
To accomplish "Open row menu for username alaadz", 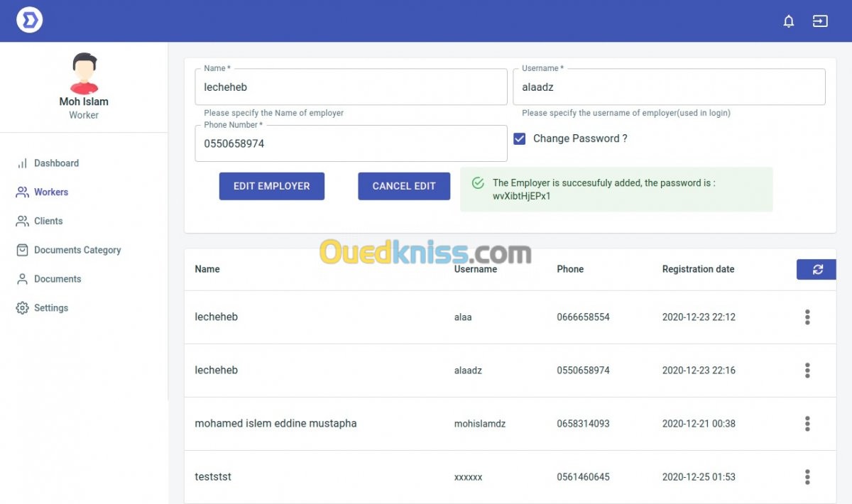I will pyautogui.click(x=807, y=371).
